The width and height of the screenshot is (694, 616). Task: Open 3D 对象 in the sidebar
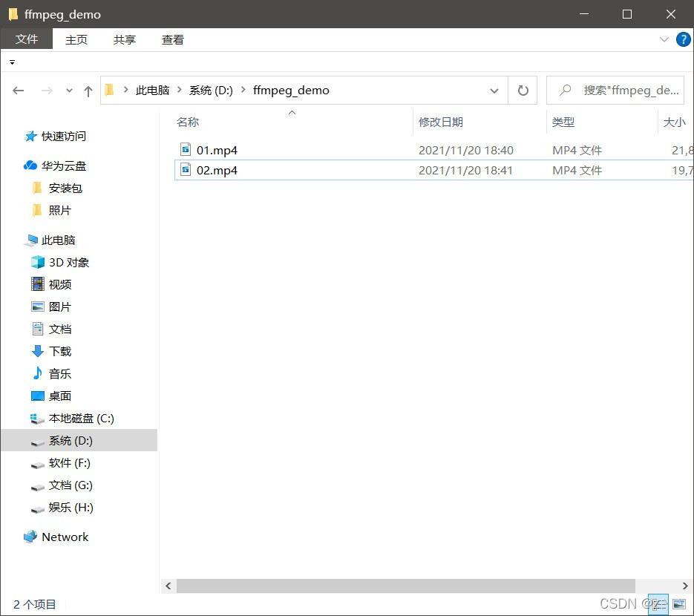coord(68,263)
